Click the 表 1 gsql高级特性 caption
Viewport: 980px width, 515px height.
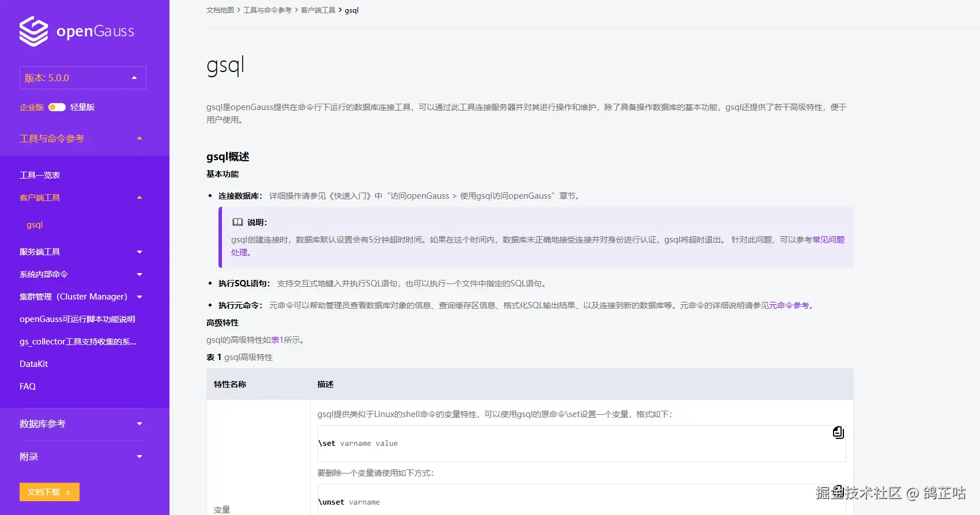point(240,357)
